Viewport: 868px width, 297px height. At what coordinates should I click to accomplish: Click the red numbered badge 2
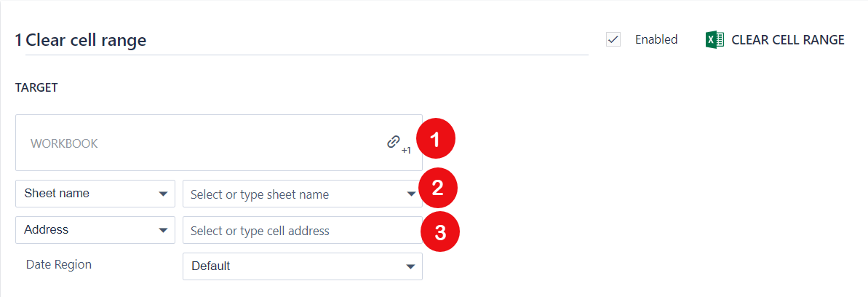437,189
